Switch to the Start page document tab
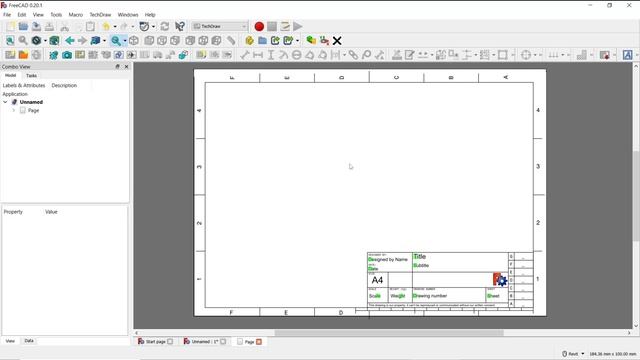This screenshot has height=360, width=640. pyautogui.click(x=155, y=342)
